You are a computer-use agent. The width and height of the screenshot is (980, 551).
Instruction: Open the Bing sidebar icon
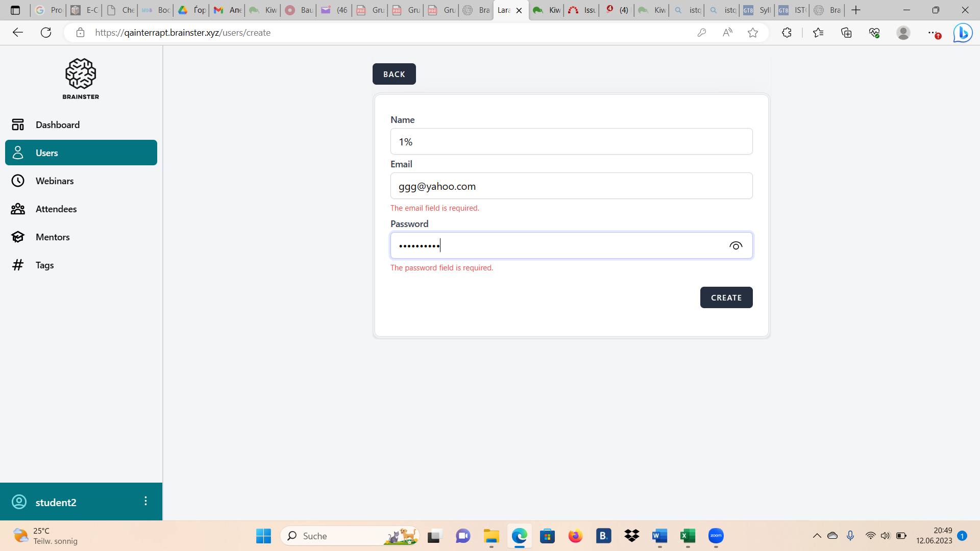(x=963, y=33)
